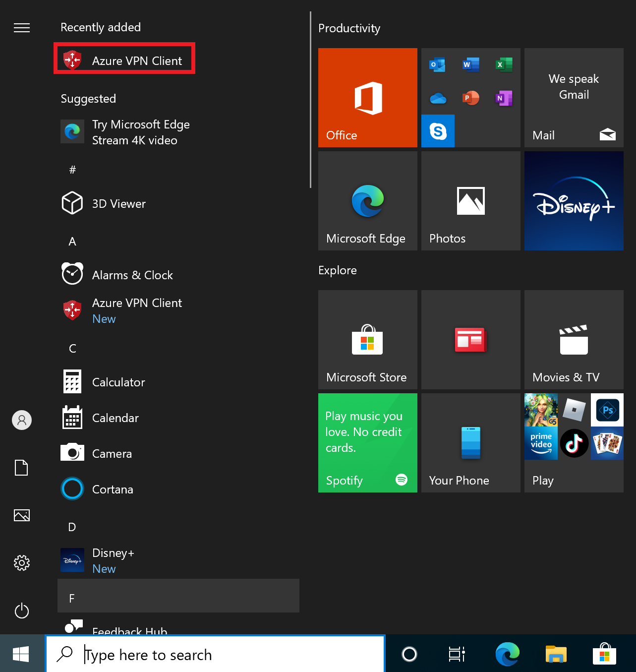Focus the taskbar search box
Screen dimensions: 636x672
point(215,655)
